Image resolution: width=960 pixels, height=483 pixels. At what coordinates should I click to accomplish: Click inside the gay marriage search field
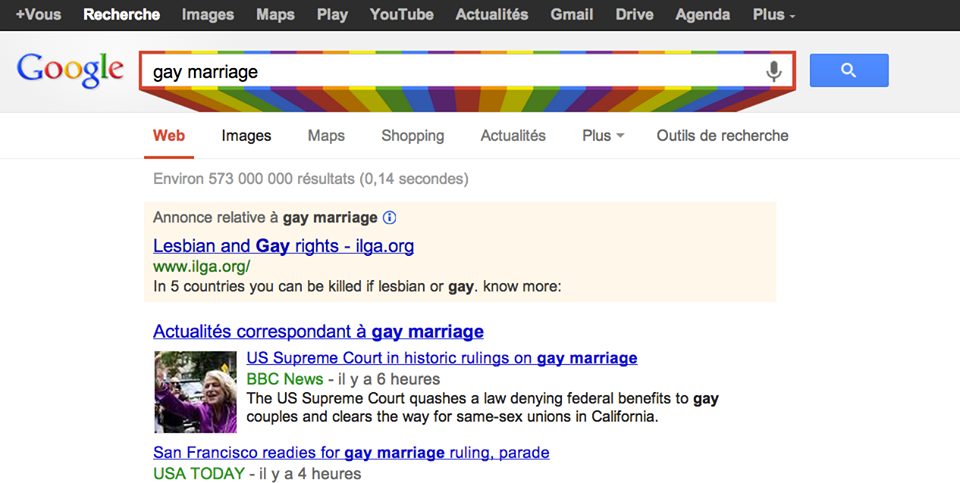point(450,72)
